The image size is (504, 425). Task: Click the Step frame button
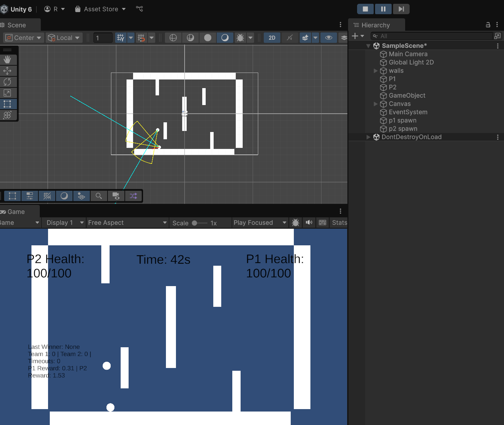[x=401, y=9]
